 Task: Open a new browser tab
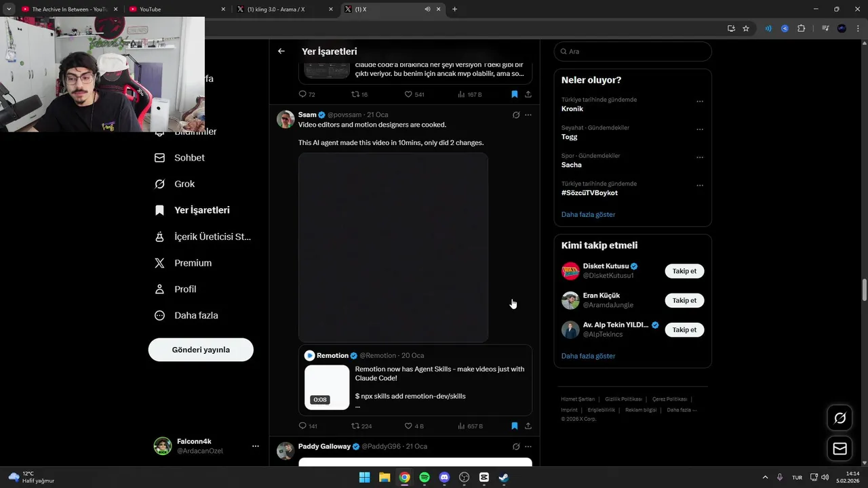pos(454,9)
